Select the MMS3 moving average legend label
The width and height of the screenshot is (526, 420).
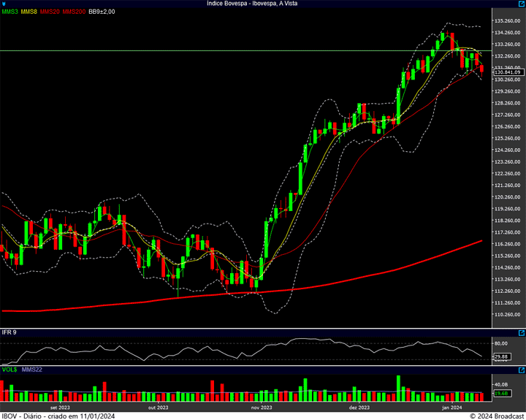click(x=10, y=12)
